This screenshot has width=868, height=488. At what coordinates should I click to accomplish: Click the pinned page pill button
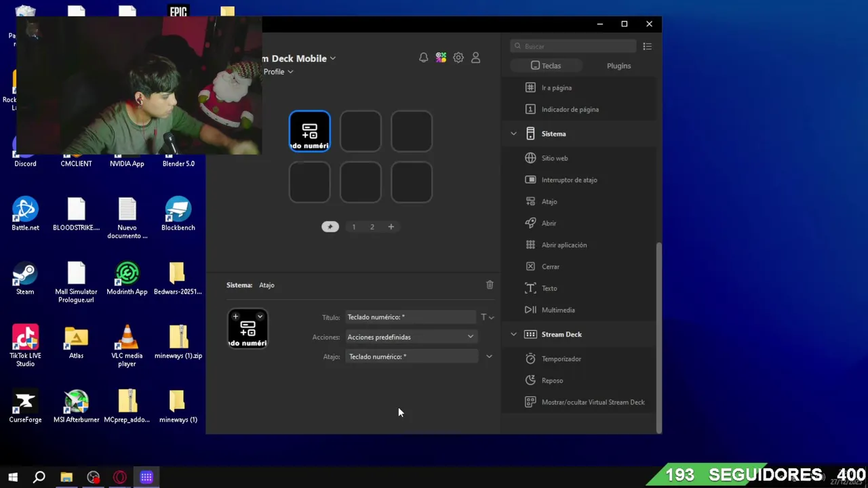(x=330, y=226)
